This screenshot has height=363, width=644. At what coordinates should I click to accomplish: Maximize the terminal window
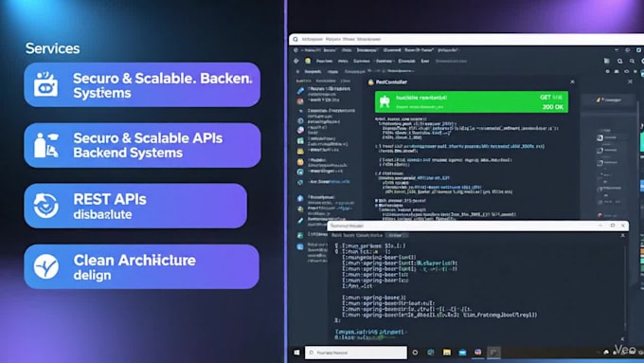click(x=613, y=226)
